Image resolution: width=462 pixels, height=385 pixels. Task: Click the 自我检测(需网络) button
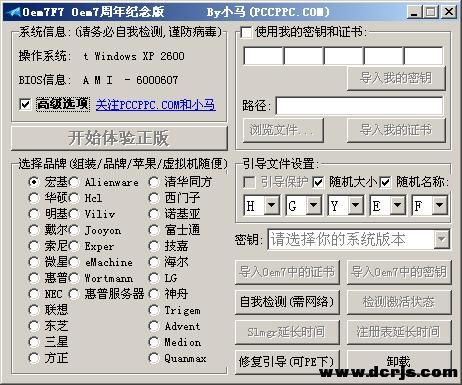click(x=287, y=302)
